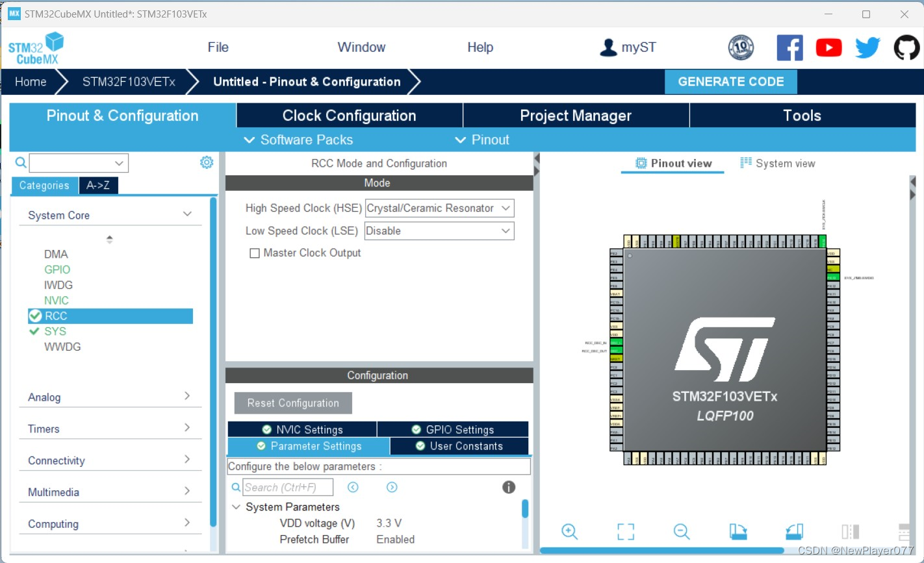Open the pinout search settings gear

click(207, 162)
